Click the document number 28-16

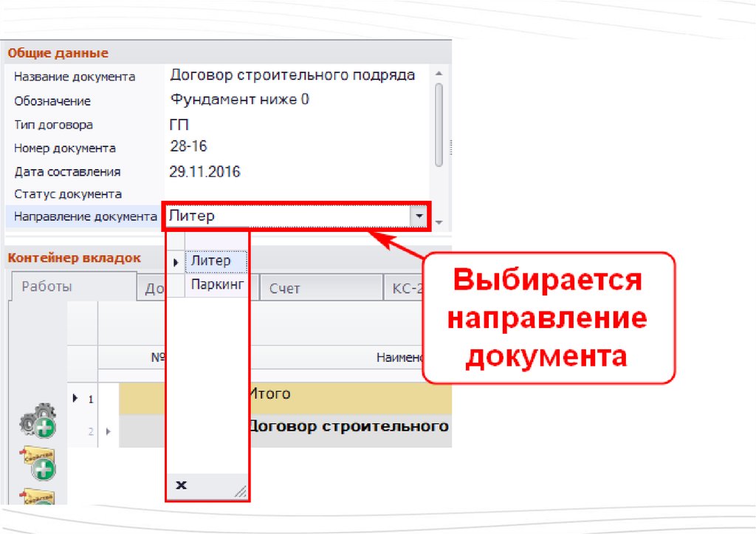tap(188, 146)
